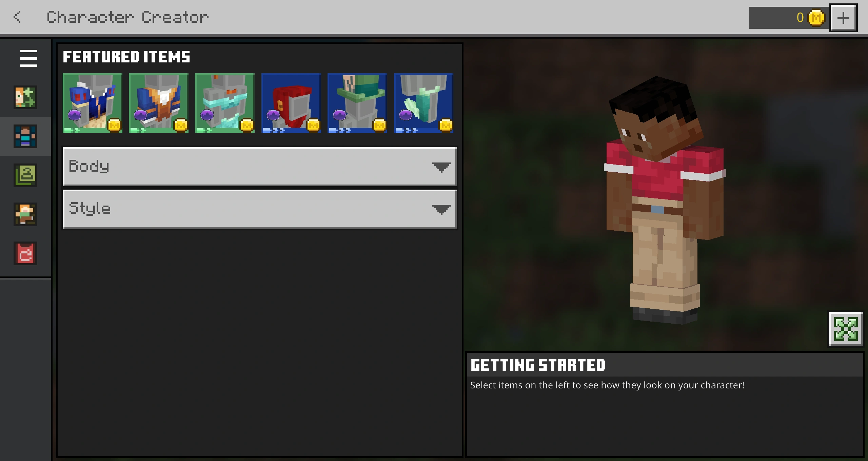Click the Body dropdown arrow
Screen dimensions: 868x461
pyautogui.click(x=441, y=167)
